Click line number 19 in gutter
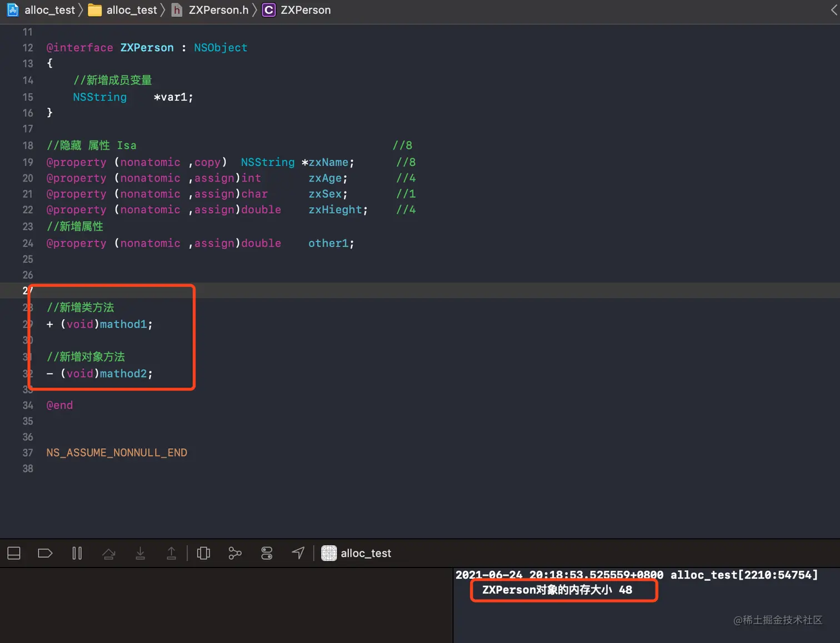This screenshot has height=643, width=840. point(28,162)
